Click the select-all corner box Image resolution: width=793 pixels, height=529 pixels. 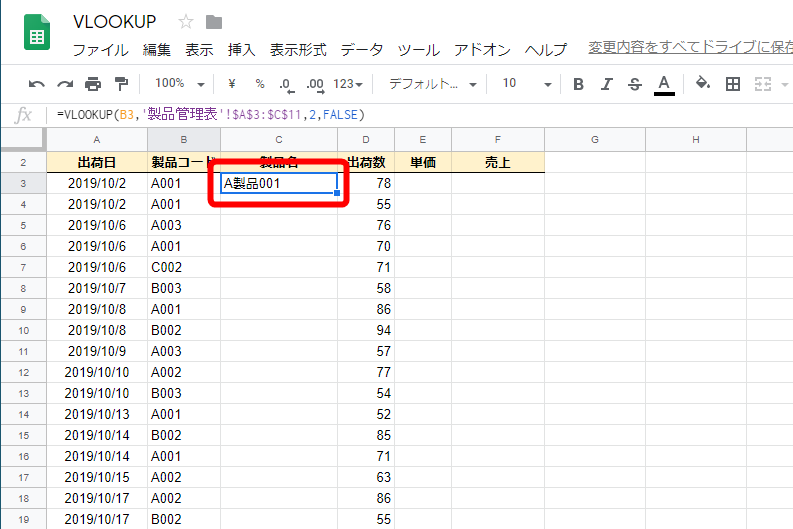click(23, 140)
